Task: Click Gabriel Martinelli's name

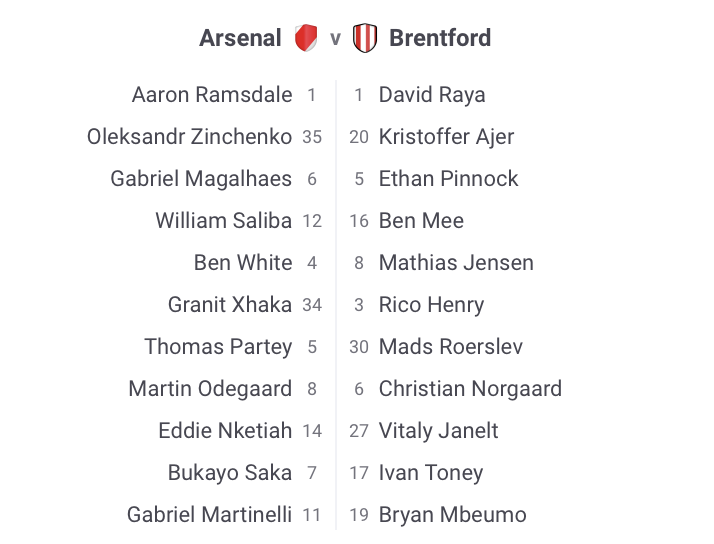Action: pyautogui.click(x=209, y=515)
